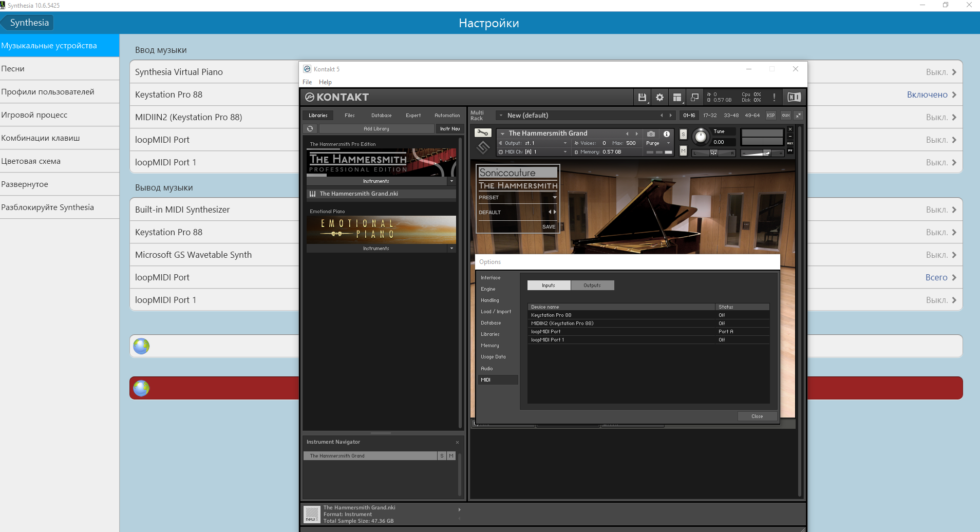
Task: Click the snapshot camera icon
Action: pos(651,134)
